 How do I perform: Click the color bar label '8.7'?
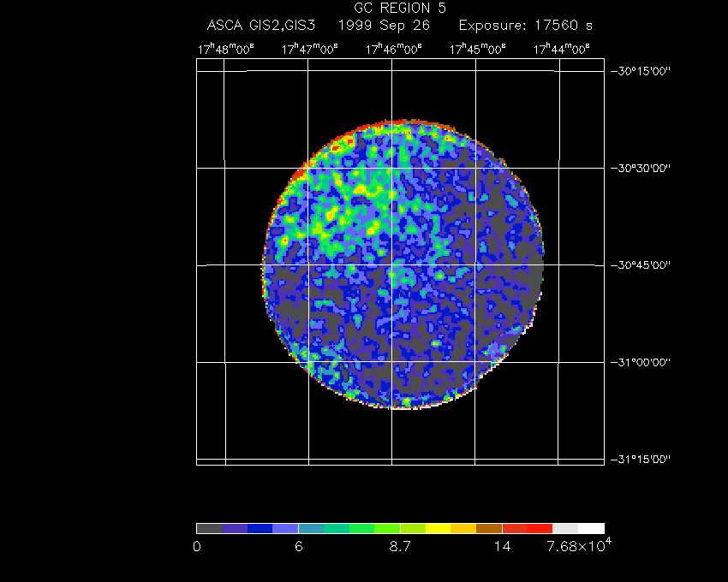[400, 547]
